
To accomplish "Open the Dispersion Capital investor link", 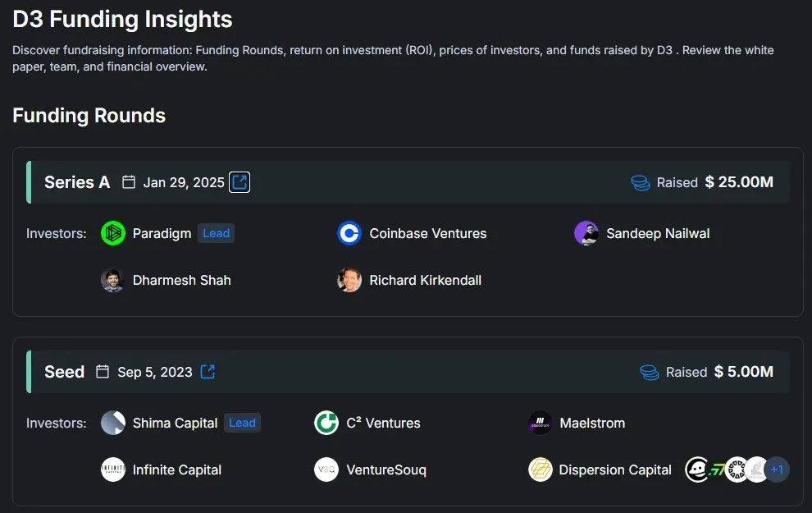I will pos(615,469).
